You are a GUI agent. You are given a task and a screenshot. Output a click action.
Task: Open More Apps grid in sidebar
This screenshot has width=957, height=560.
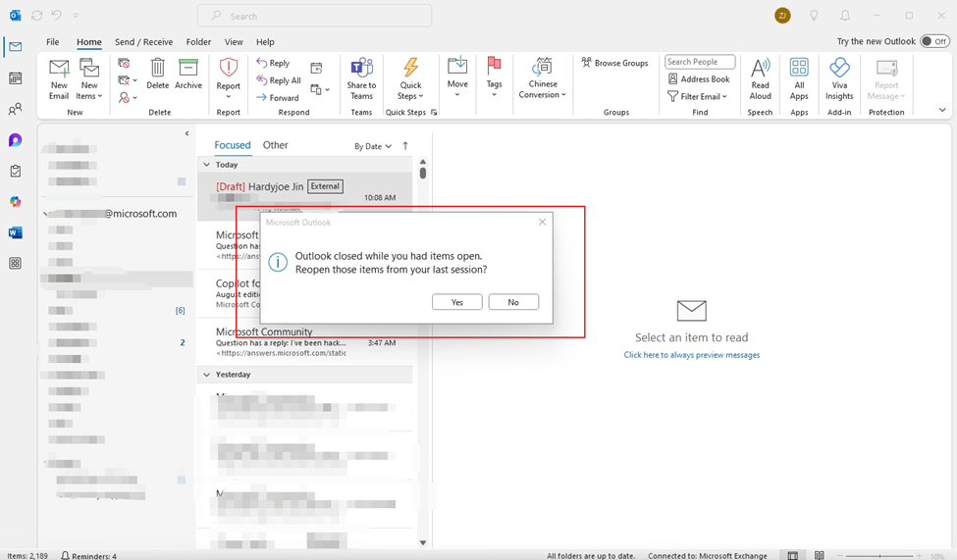tap(16, 264)
